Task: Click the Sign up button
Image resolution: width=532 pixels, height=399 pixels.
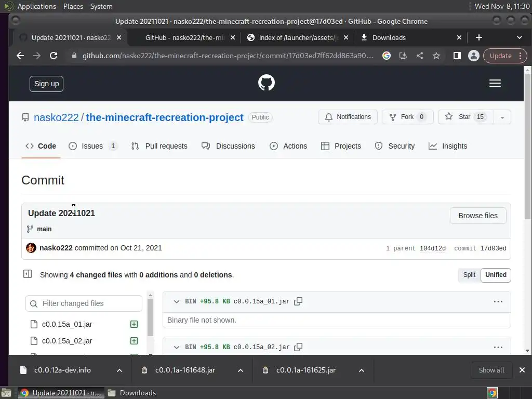Action: coord(46,84)
